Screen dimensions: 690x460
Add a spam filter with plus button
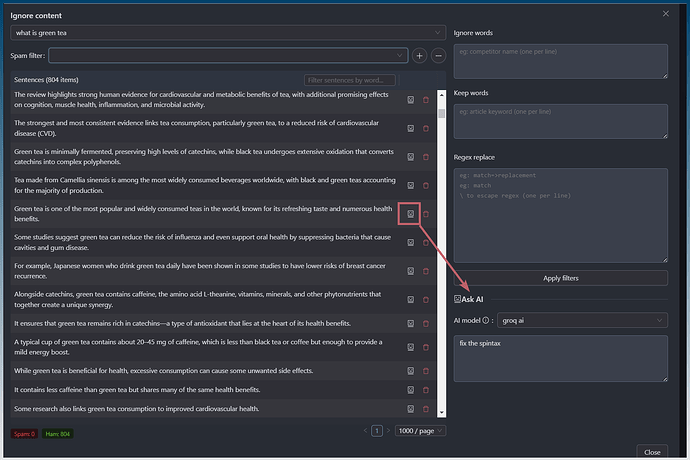(x=419, y=56)
